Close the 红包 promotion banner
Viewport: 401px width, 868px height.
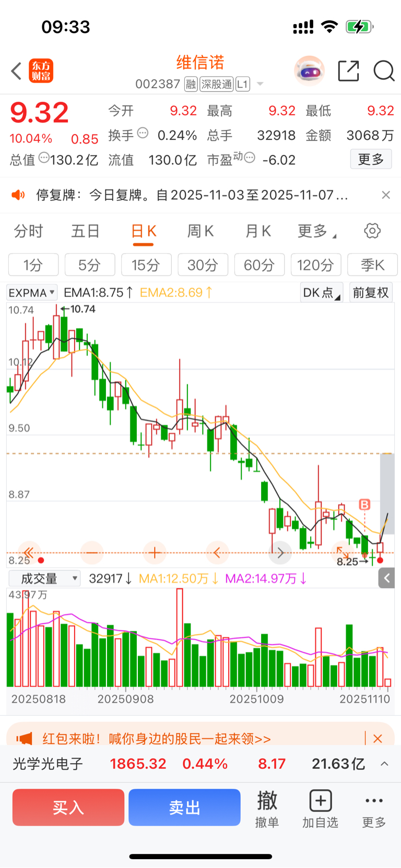pyautogui.click(x=378, y=739)
